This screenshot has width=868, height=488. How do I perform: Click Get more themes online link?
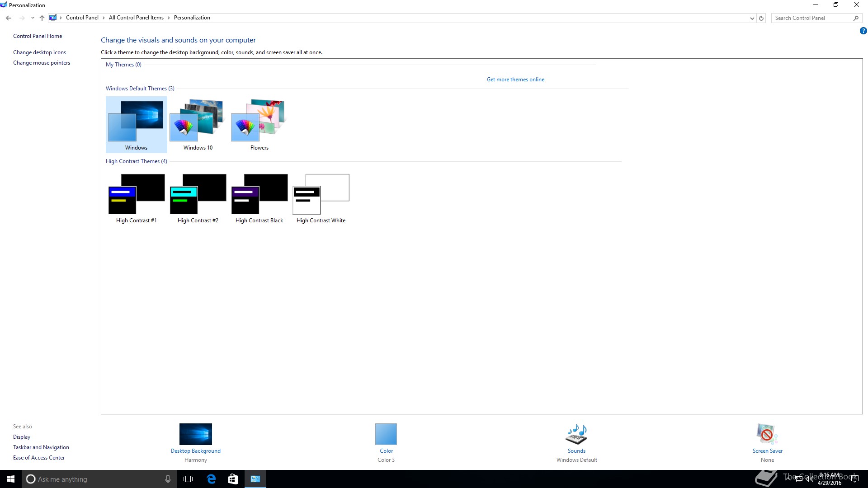(x=515, y=80)
